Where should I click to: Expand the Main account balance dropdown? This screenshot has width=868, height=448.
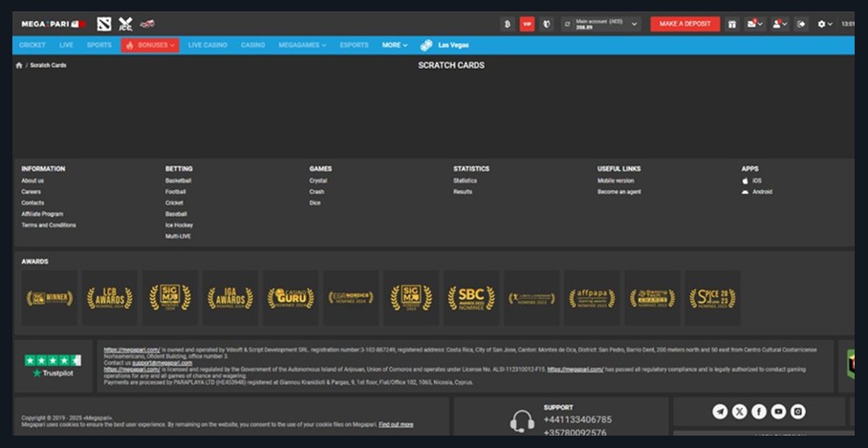(x=635, y=24)
